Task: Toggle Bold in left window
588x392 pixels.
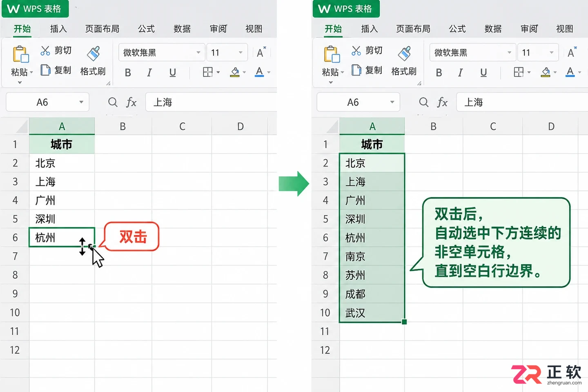Action: (x=128, y=73)
